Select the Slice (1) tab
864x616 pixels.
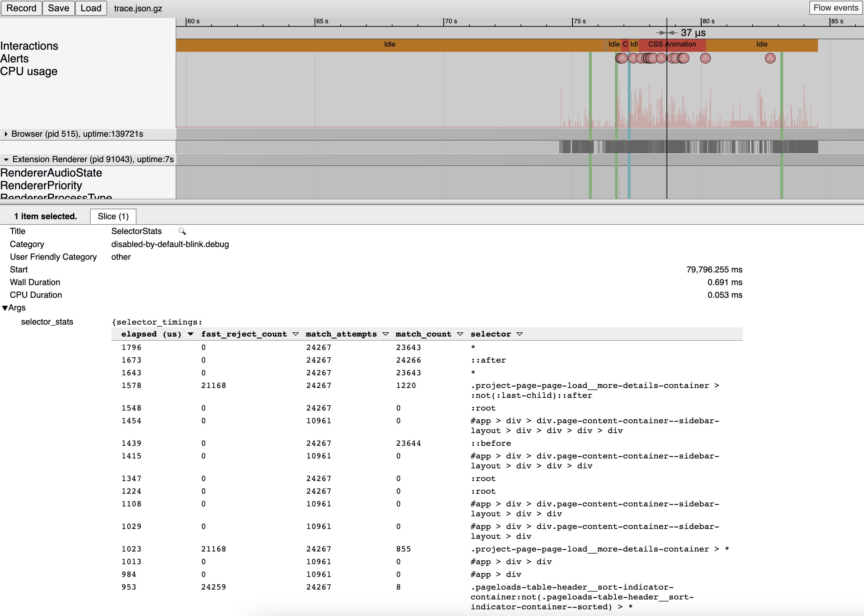pyautogui.click(x=113, y=216)
